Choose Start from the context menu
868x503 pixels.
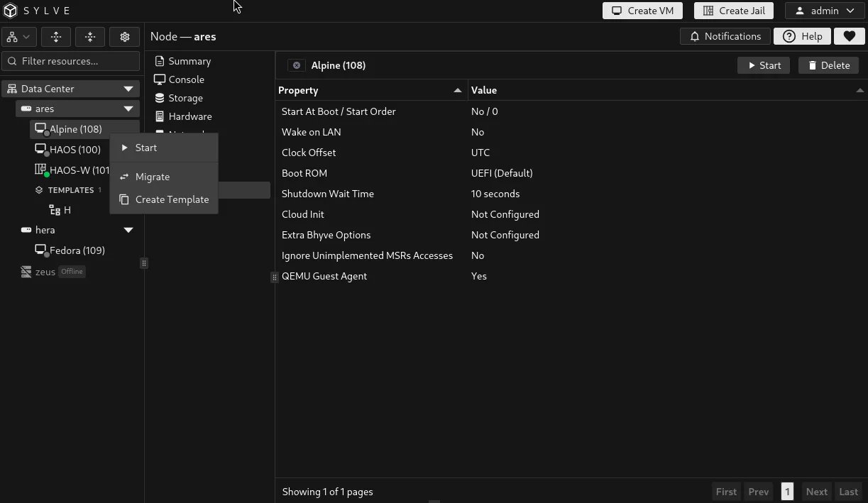pyautogui.click(x=164, y=148)
